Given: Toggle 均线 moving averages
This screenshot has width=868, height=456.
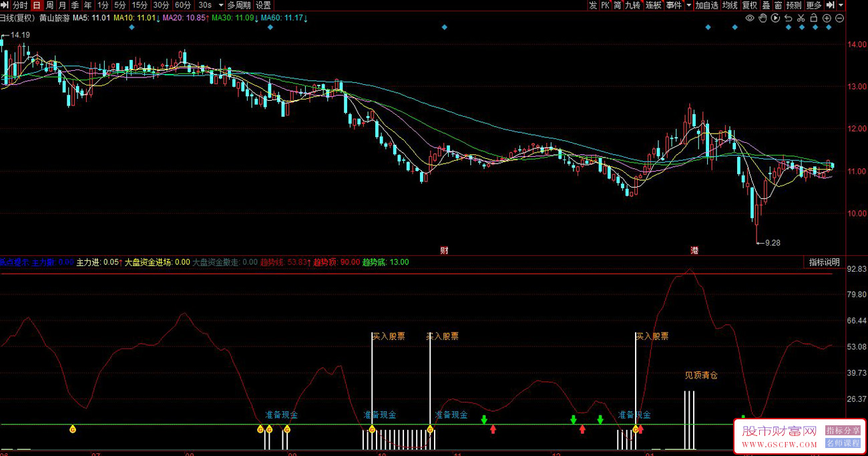Looking at the screenshot, I should (730, 5).
